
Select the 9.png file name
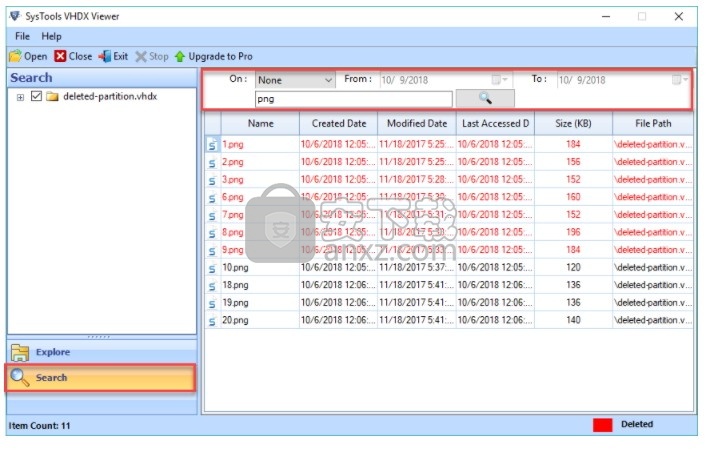pos(233,250)
